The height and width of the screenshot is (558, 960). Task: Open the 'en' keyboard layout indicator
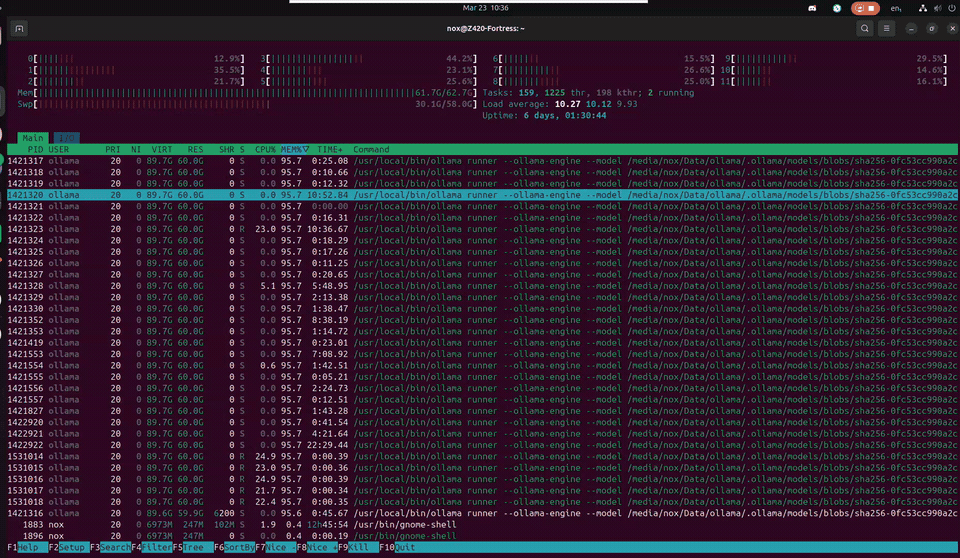[x=896, y=8]
